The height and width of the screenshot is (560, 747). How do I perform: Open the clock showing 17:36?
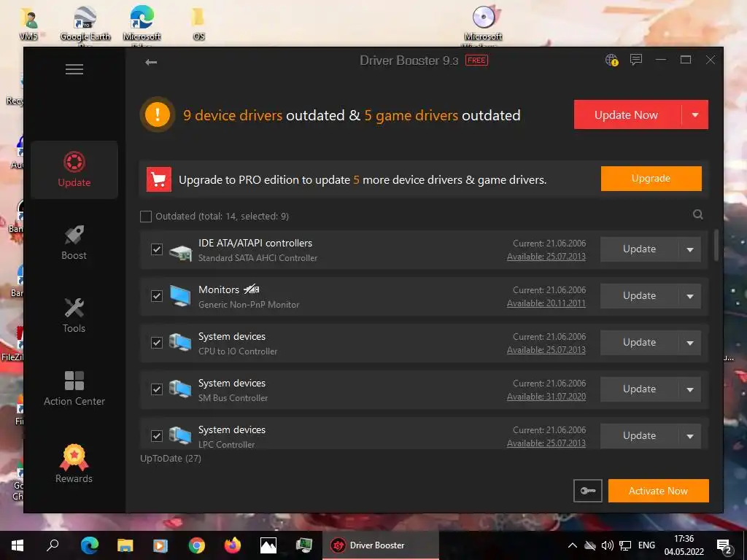tap(684, 545)
